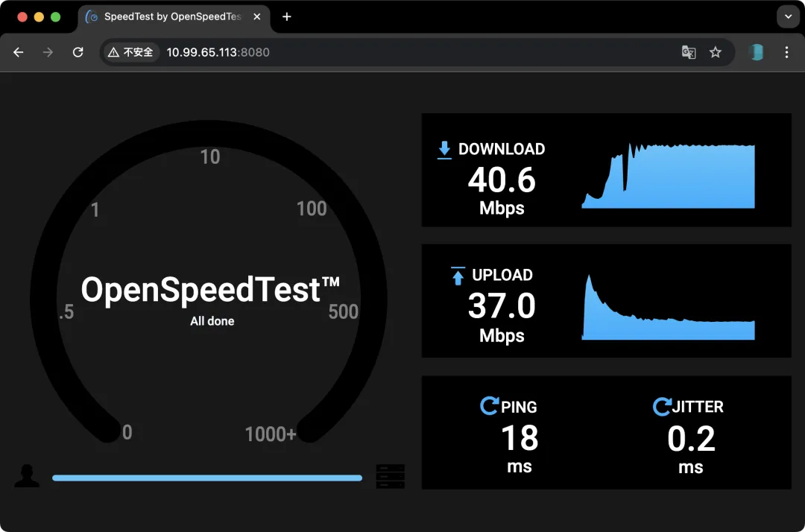Click the ping refresh icon

point(489,405)
